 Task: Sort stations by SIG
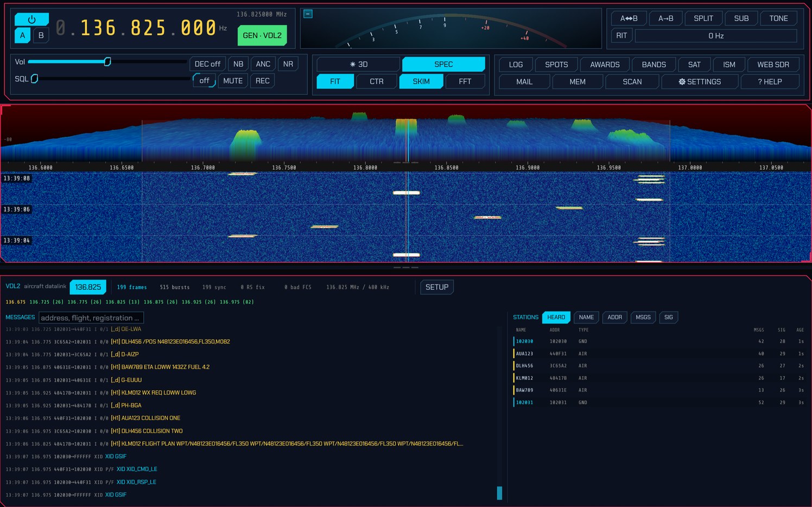click(x=669, y=317)
